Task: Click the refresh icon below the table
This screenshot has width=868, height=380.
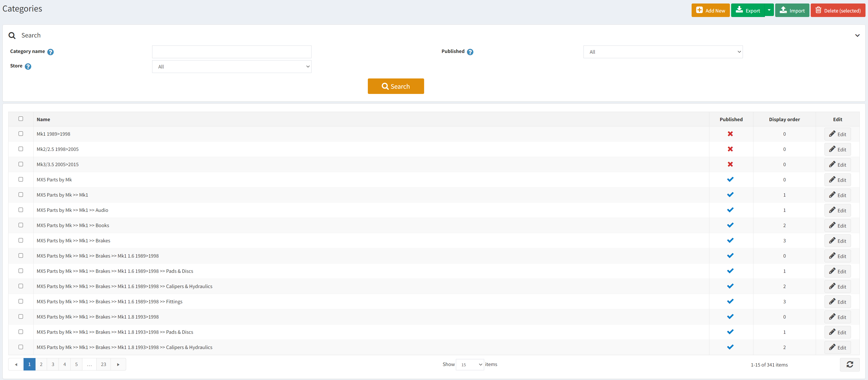Action: 849,365
